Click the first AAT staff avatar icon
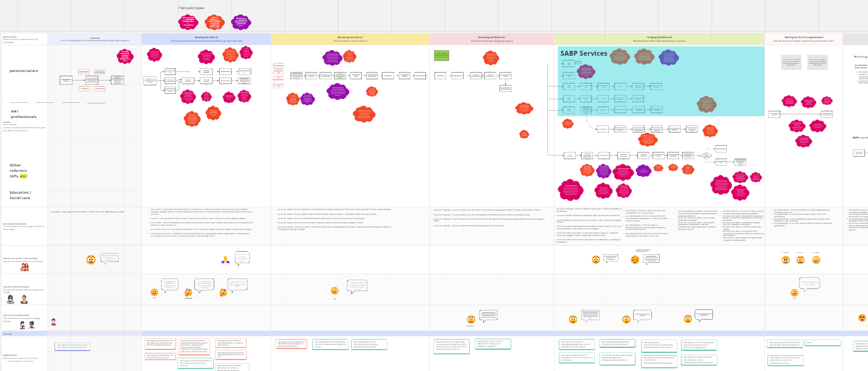The height and width of the screenshot is (371, 868). (x=22, y=325)
